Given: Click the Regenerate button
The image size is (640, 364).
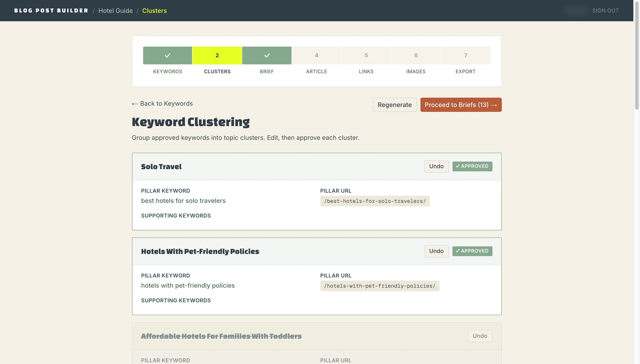Looking at the screenshot, I should pos(394,105).
